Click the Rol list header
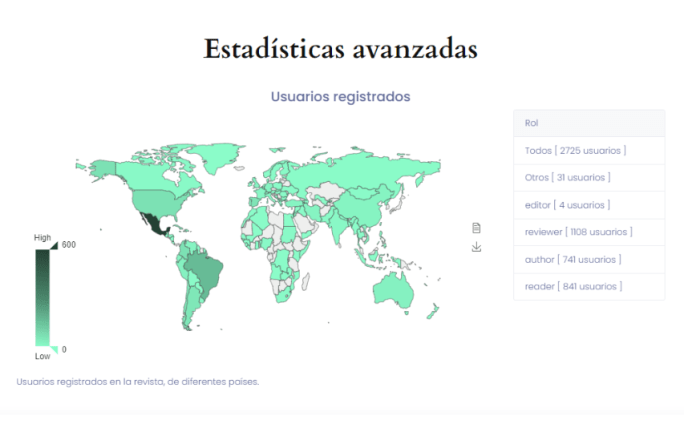The height and width of the screenshot is (424, 684). (x=531, y=123)
